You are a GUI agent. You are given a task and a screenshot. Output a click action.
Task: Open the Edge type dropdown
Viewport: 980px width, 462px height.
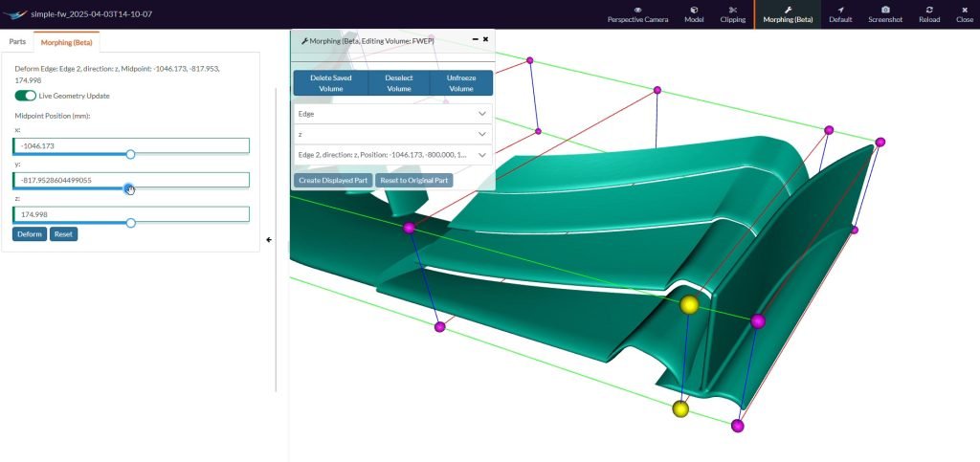[392, 114]
